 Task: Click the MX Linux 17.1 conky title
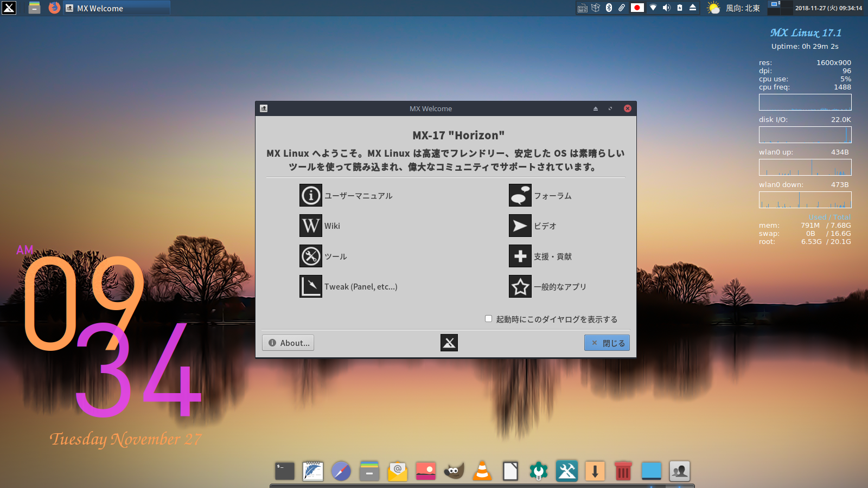coord(806,33)
